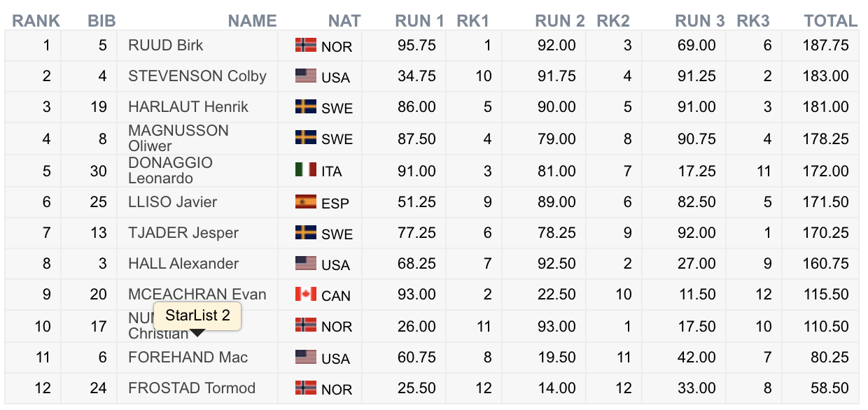Screen dimensions: 868x410
Task: Click the StarList 2 tooltip
Action: click(197, 316)
